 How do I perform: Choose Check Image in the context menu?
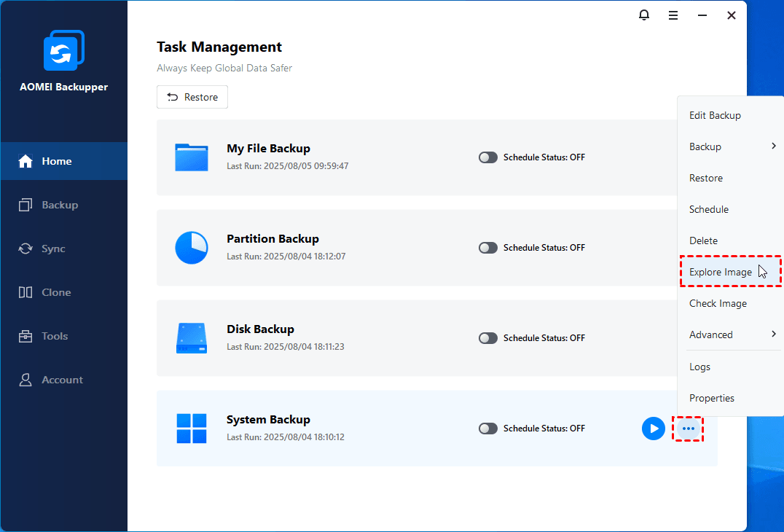(718, 303)
